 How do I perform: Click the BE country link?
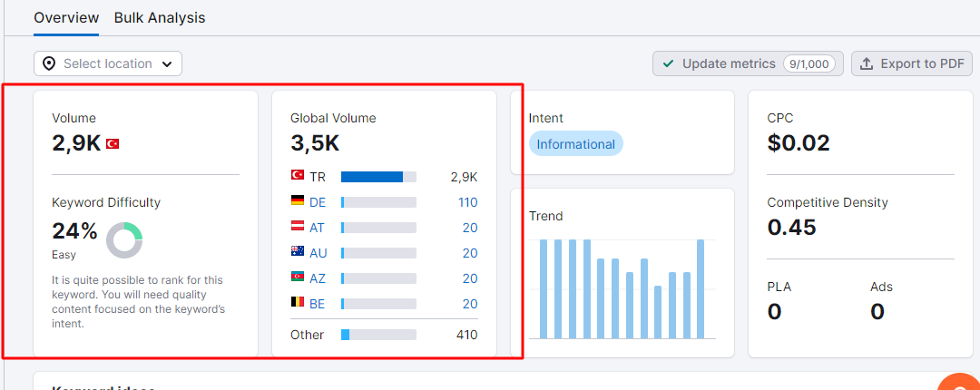317,305
